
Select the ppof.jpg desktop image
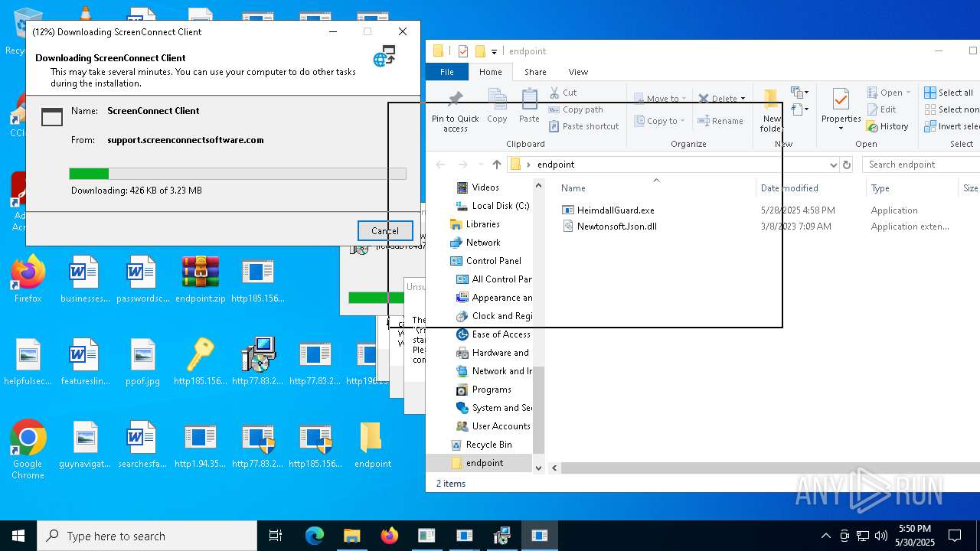(x=143, y=363)
